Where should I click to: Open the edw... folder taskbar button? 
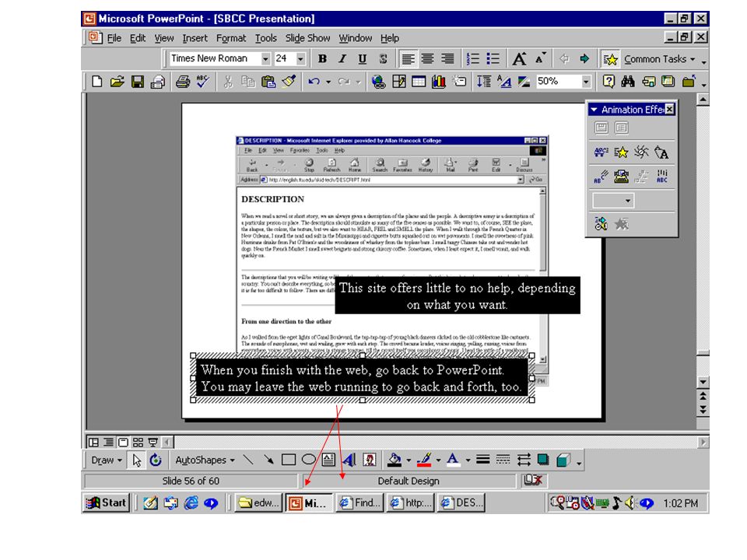(258, 503)
